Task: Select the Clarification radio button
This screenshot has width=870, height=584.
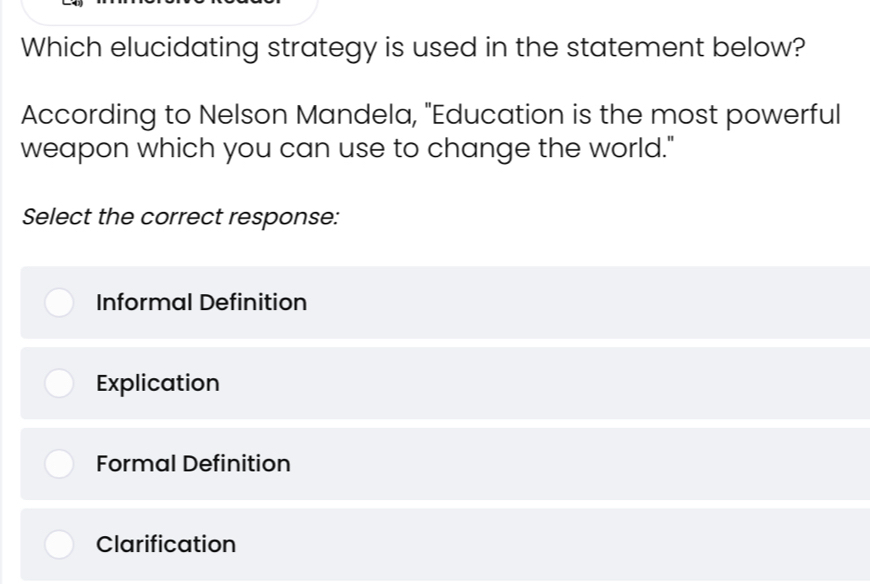Action: pyautogui.click(x=59, y=544)
